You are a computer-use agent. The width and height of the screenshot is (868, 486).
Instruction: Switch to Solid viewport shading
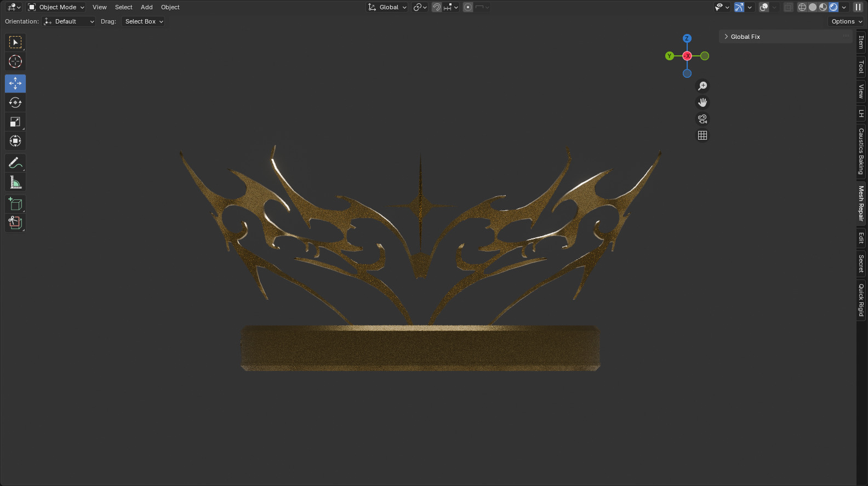pyautogui.click(x=813, y=7)
